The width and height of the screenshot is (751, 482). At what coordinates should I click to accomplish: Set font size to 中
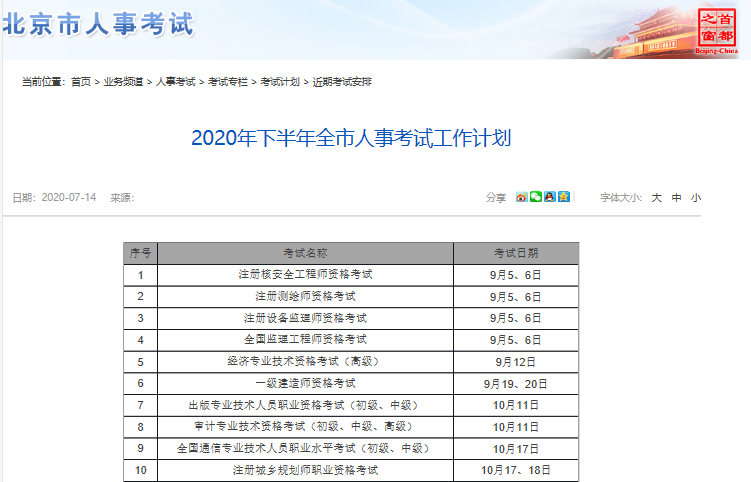676,197
